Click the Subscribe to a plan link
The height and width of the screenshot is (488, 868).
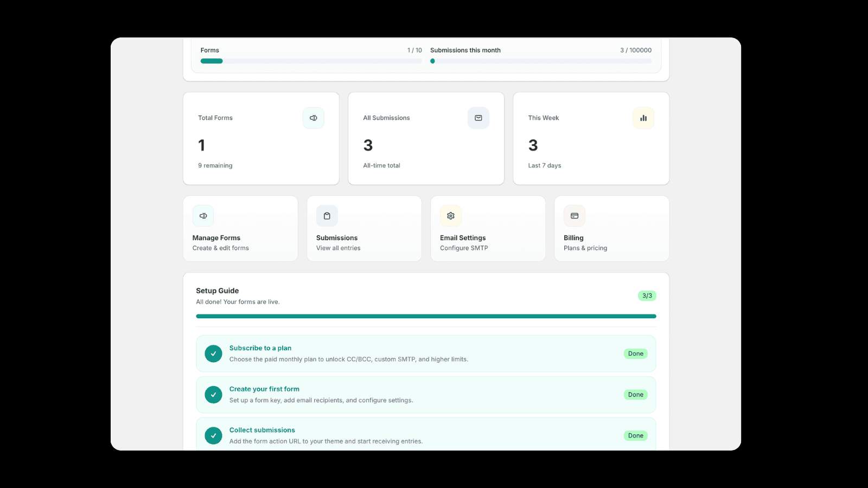click(260, 348)
